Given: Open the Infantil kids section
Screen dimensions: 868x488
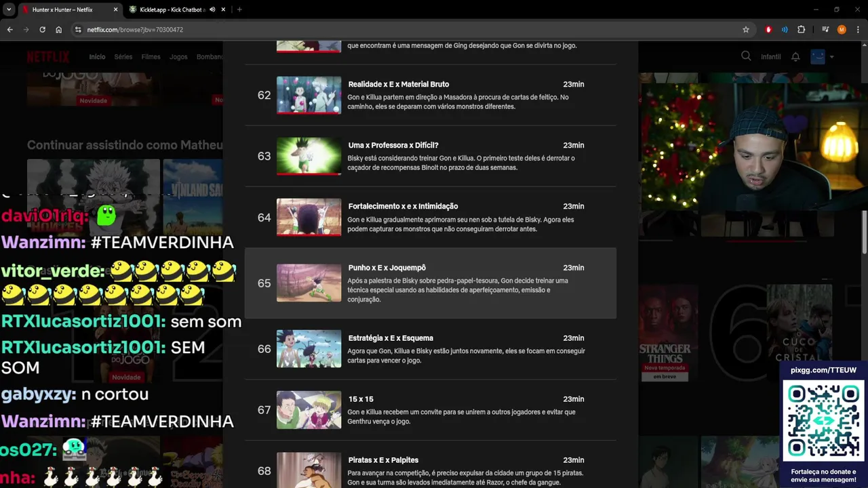Looking at the screenshot, I should (x=770, y=57).
